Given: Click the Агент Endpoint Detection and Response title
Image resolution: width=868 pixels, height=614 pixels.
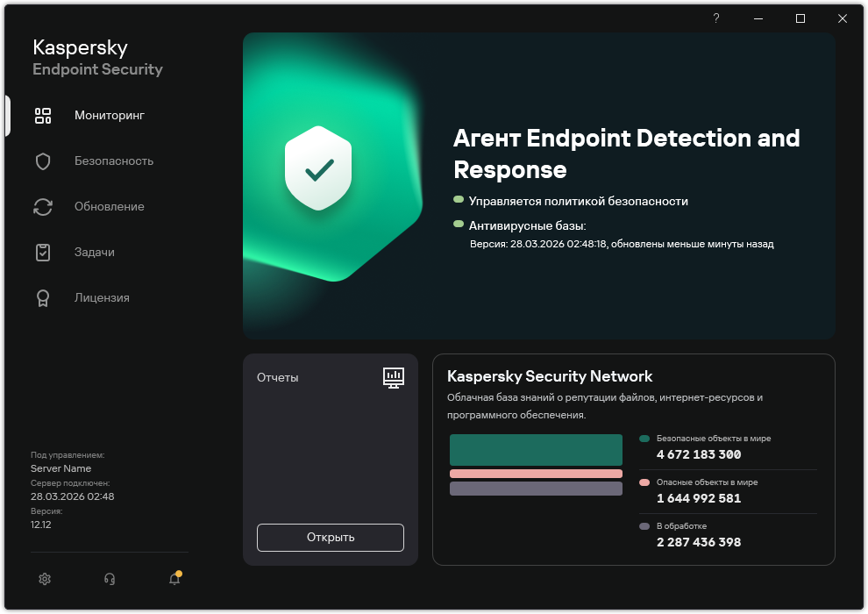Looking at the screenshot, I should point(627,153).
